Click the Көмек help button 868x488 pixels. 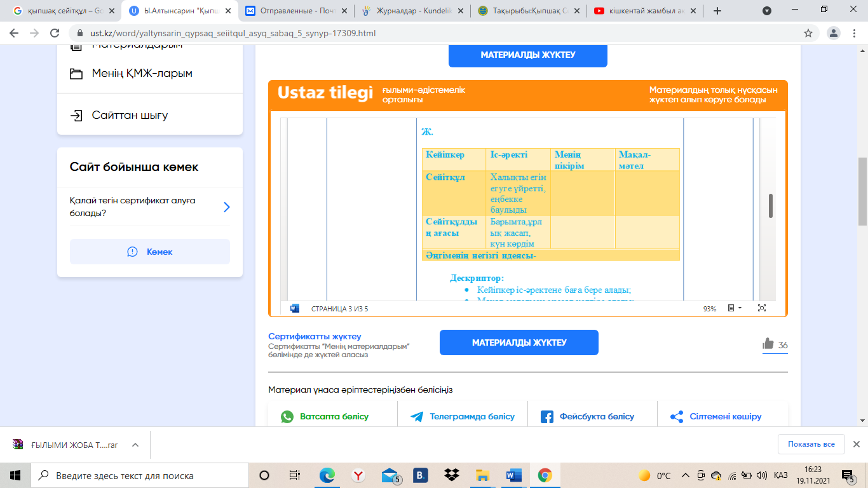[150, 252]
